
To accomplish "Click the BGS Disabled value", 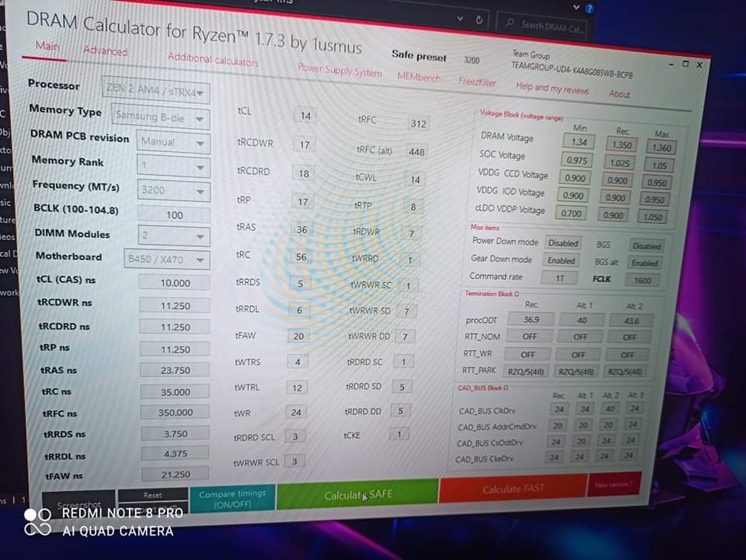I will (646, 245).
